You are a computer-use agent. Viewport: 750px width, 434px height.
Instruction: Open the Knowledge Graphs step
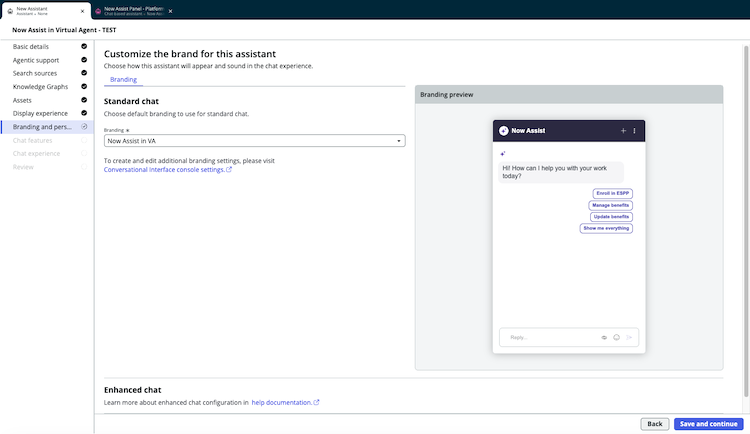click(40, 87)
